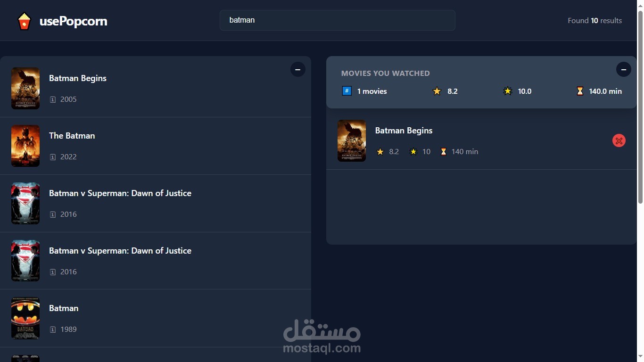
Task: Click the Found 10 results text
Action: point(594,21)
